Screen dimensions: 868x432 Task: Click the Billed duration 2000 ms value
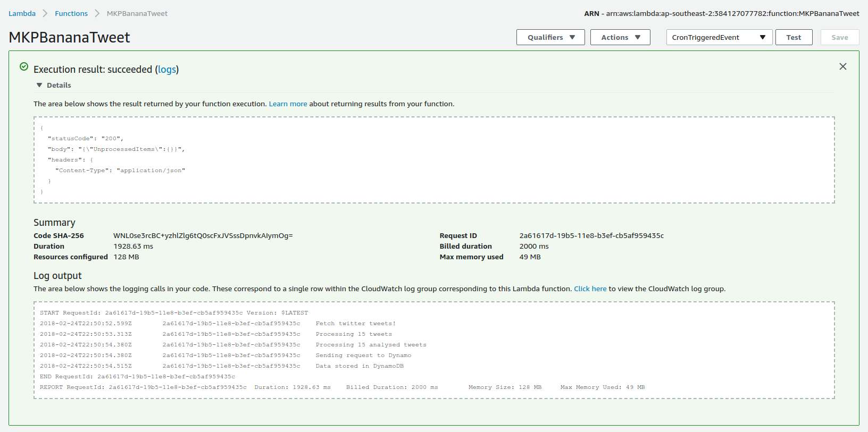pyautogui.click(x=534, y=246)
